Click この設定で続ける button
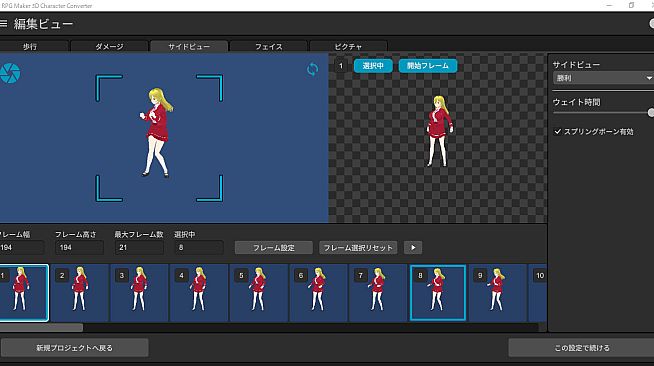654x366 pixels. point(581,348)
